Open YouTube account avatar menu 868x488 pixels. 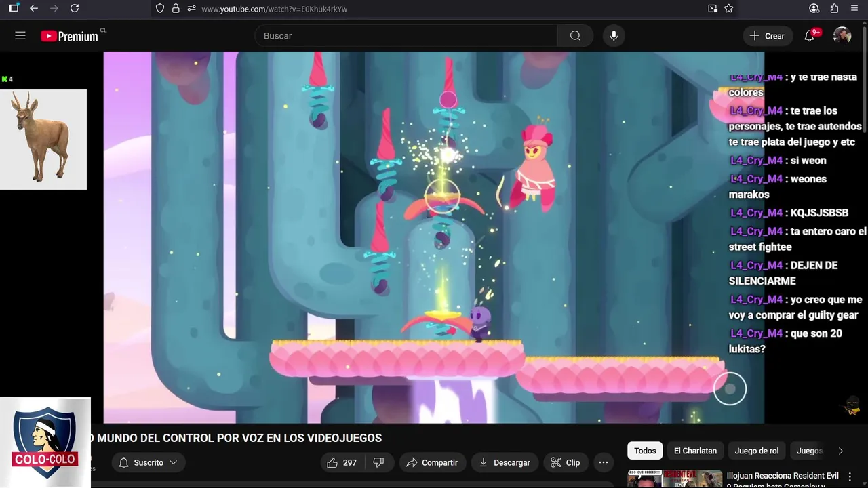pyautogui.click(x=842, y=36)
